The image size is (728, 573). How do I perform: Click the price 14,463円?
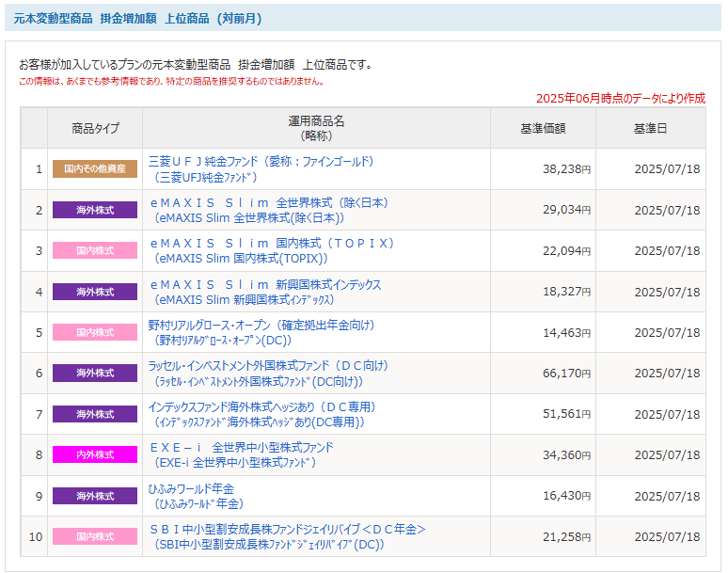pyautogui.click(x=566, y=332)
